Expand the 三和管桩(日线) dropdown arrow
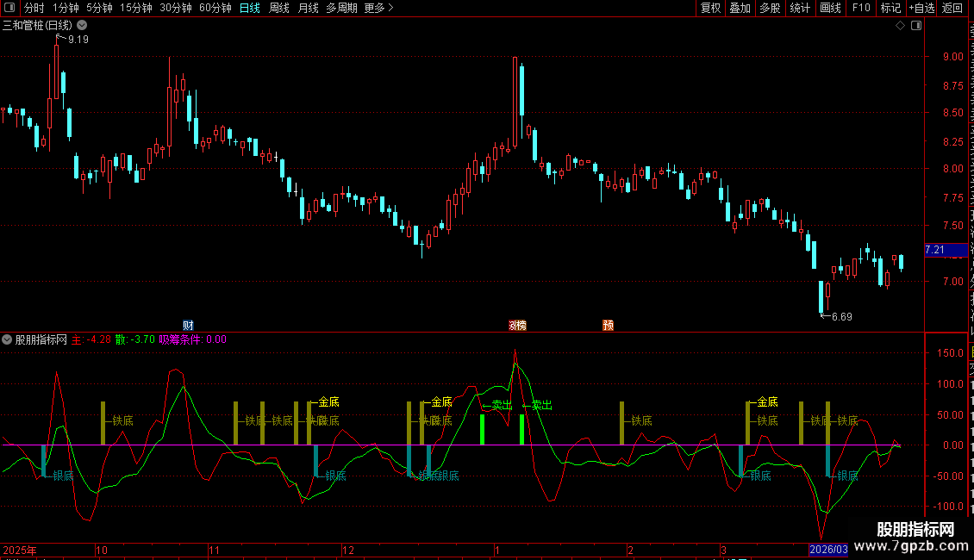974x560 pixels. pos(82,26)
